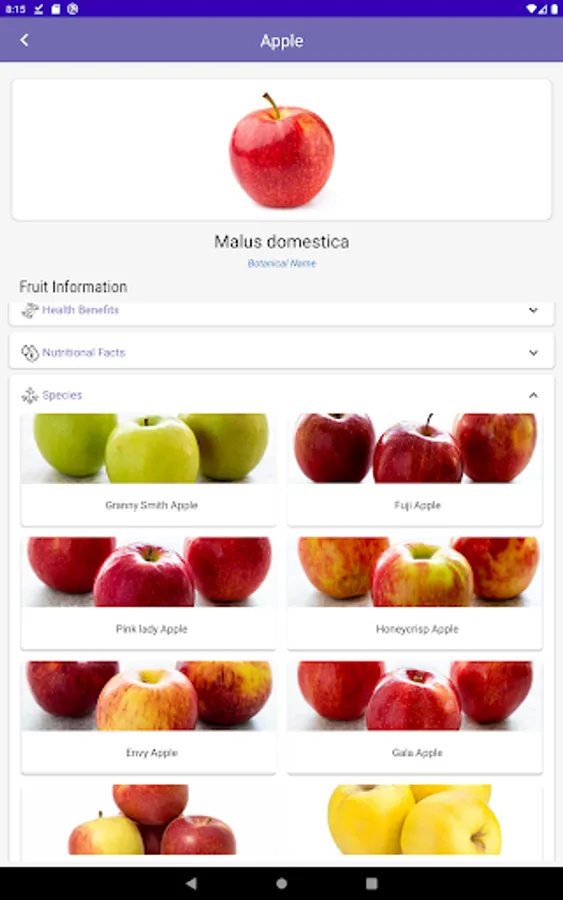Screen dimensions: 563x900
Task: Tap the Wi-Fi status bar icon
Action: click(x=531, y=9)
